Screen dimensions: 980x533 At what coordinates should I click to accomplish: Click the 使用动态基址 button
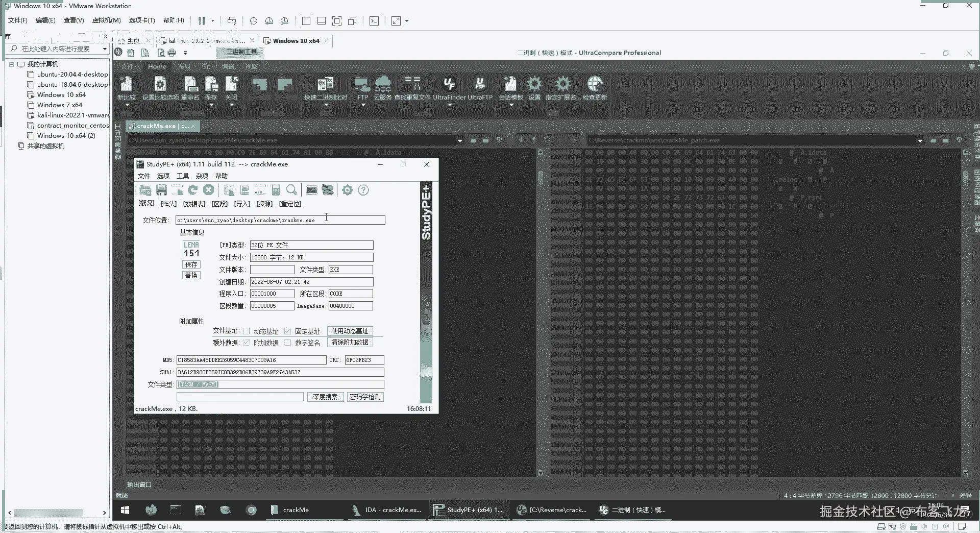click(x=350, y=331)
